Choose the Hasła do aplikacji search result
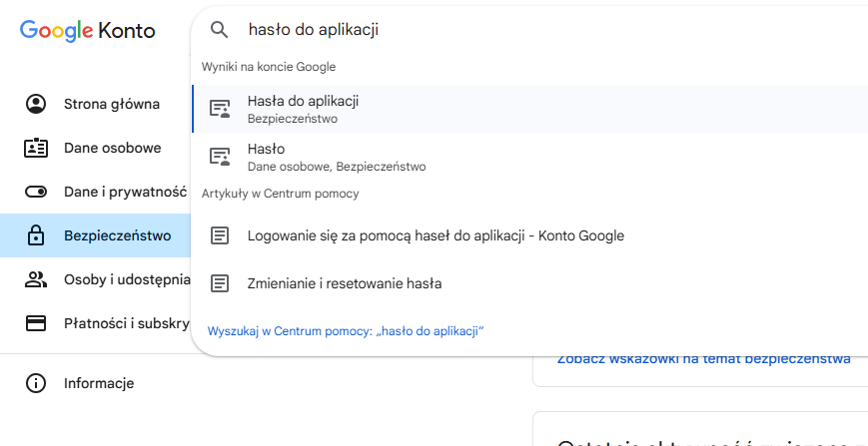 [x=529, y=109]
